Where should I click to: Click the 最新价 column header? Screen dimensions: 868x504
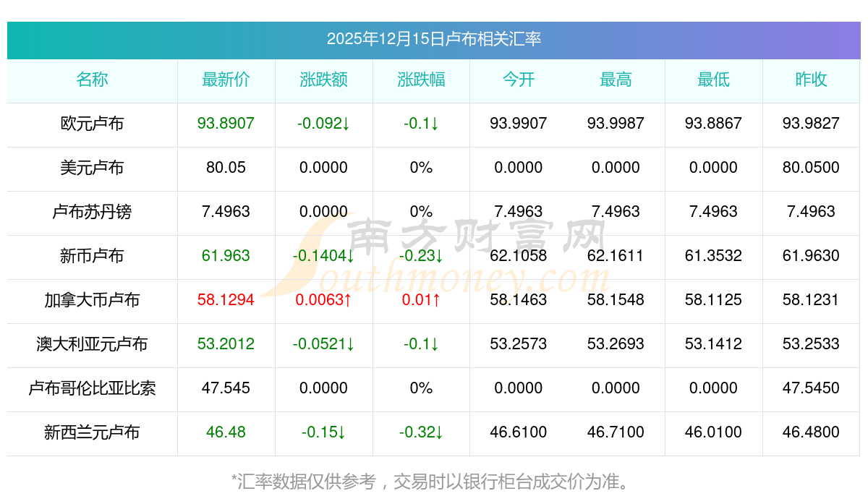(x=226, y=80)
